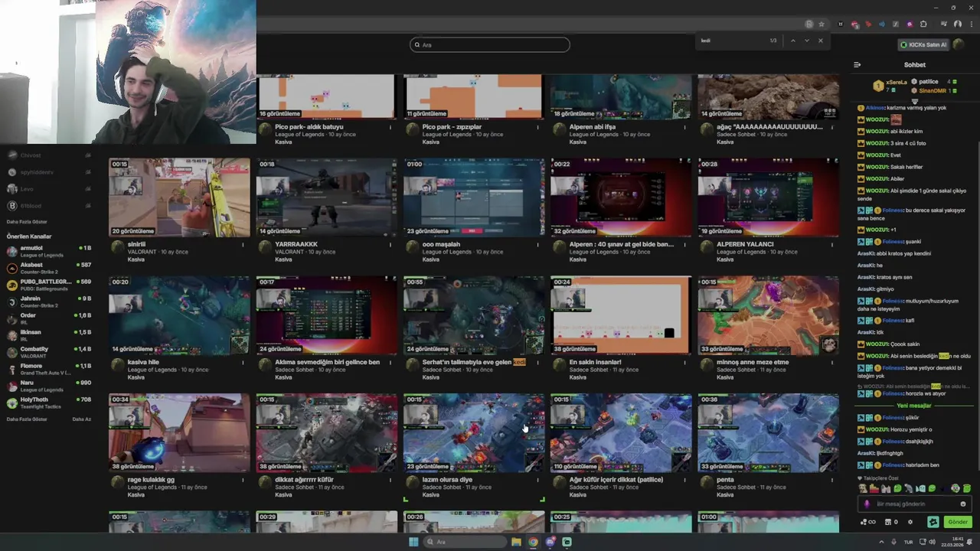Image resolution: width=980 pixels, height=551 pixels.
Task: Open the chat shop icon showing 0
Action: point(891,522)
